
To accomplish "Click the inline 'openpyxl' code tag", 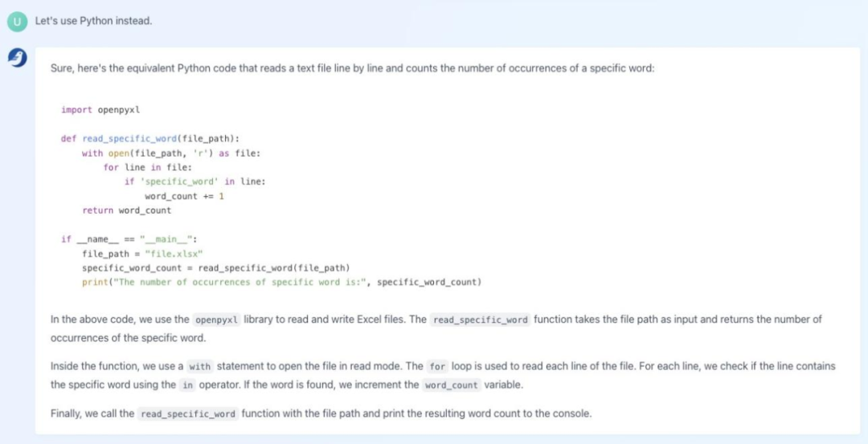I will click(x=216, y=320).
